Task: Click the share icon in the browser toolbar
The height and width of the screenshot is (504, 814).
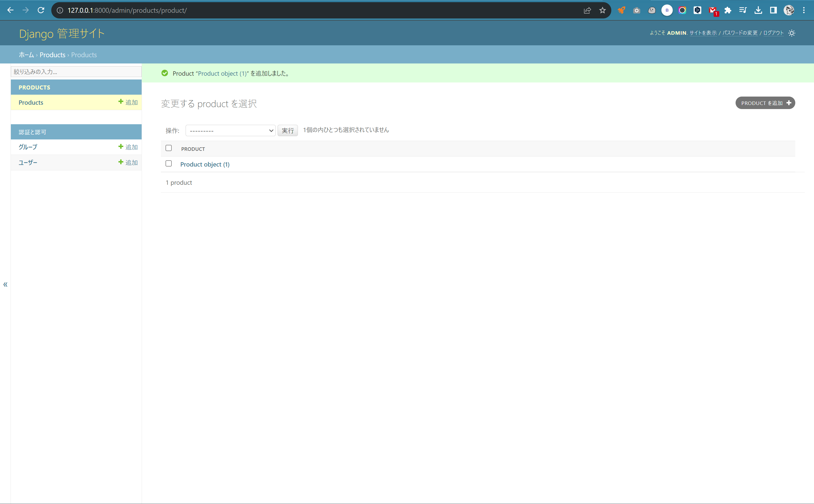Action: coord(587,10)
